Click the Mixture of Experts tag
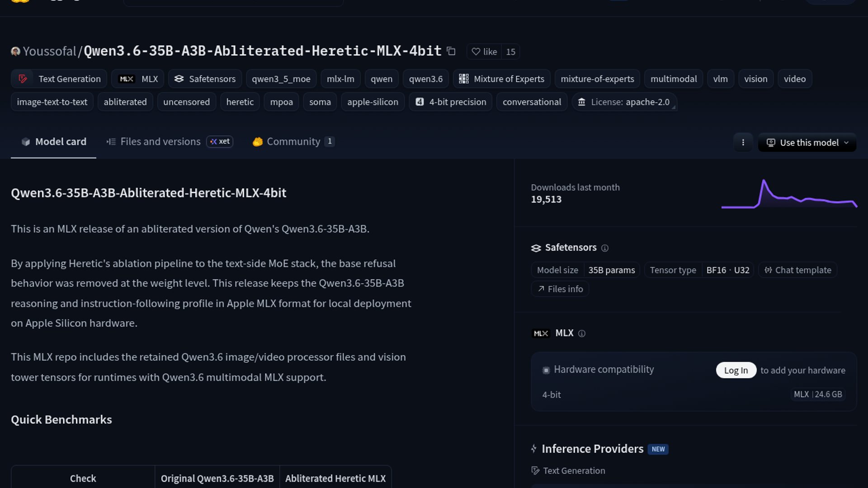This screenshot has width=868, height=488. point(502,79)
